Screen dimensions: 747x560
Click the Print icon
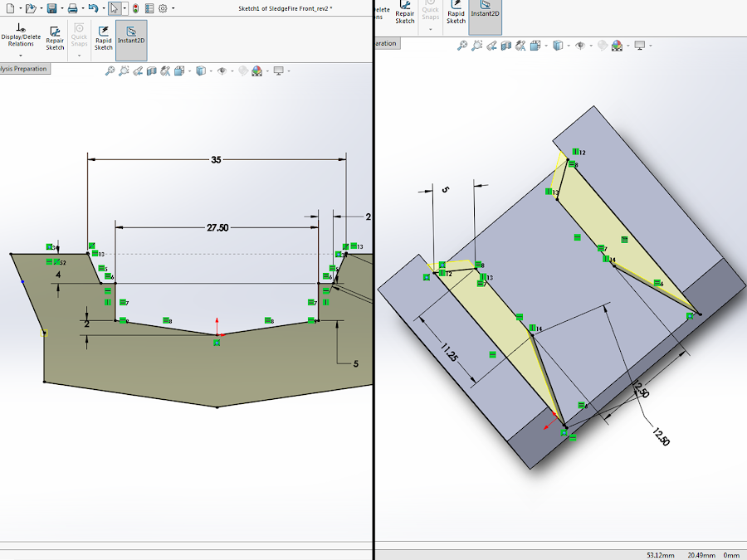point(72,8)
